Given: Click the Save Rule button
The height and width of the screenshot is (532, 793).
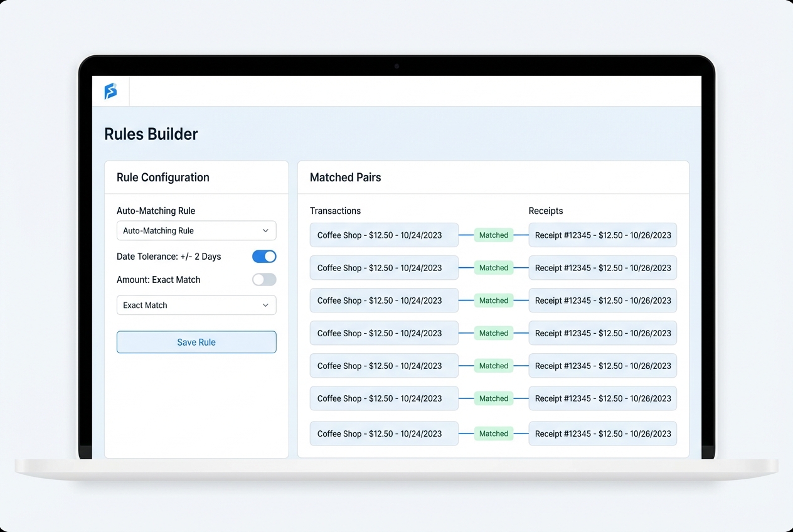Looking at the screenshot, I should [196, 342].
